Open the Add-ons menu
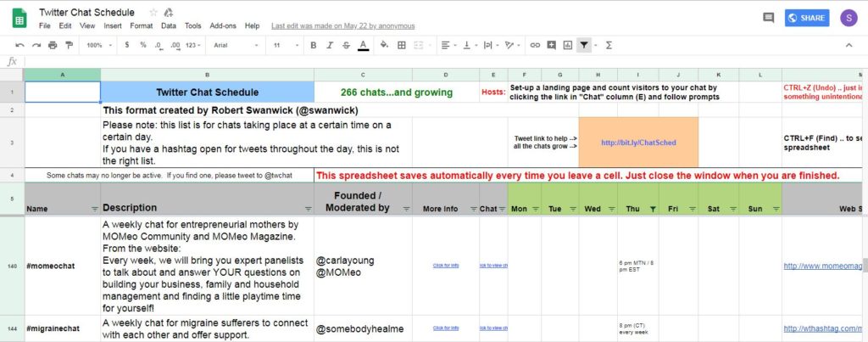This screenshot has width=868, height=342. [x=223, y=25]
